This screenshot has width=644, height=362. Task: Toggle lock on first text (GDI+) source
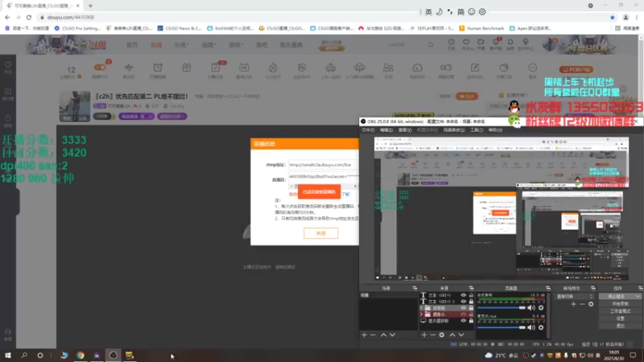point(471,295)
